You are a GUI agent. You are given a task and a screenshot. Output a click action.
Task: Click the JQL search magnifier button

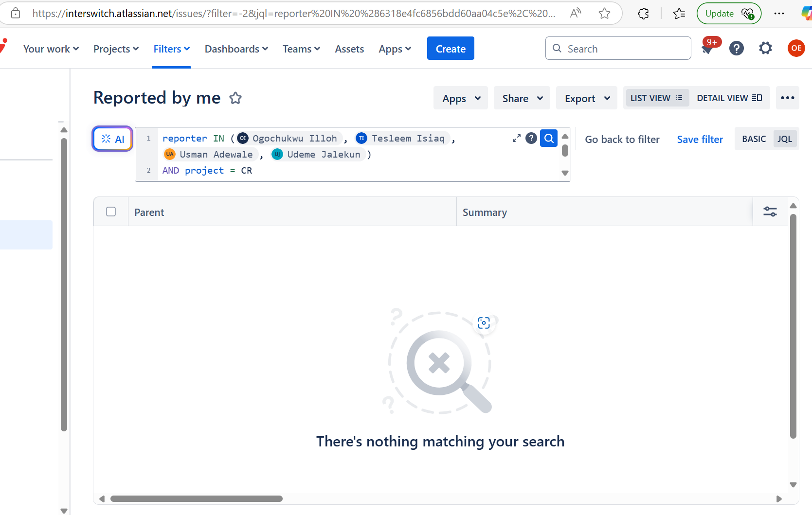pos(549,139)
